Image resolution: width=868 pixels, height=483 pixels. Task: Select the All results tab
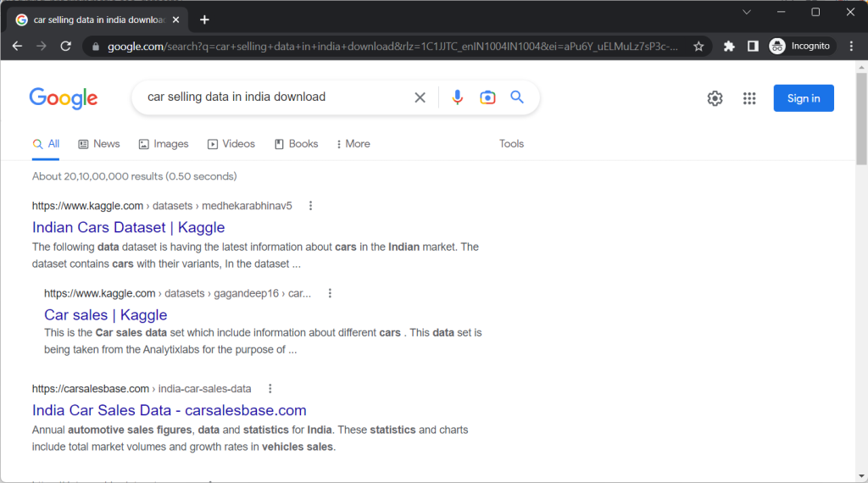click(46, 144)
